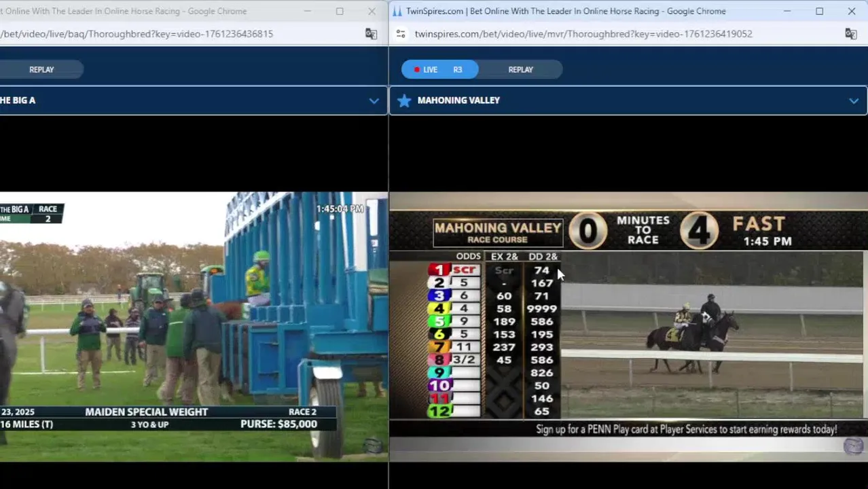Select REPLAY in The Big A window
This screenshot has height=489, width=868.
pos(41,69)
